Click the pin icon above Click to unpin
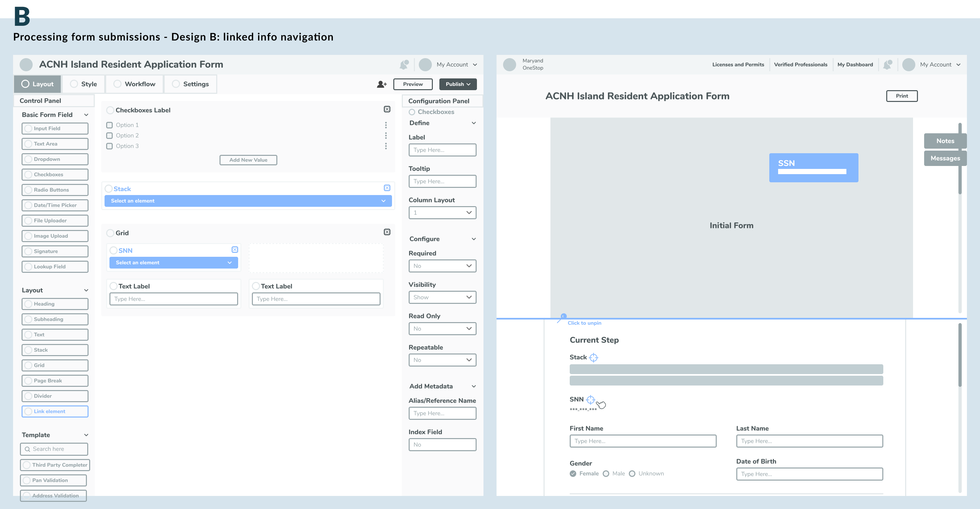 [x=562, y=318]
